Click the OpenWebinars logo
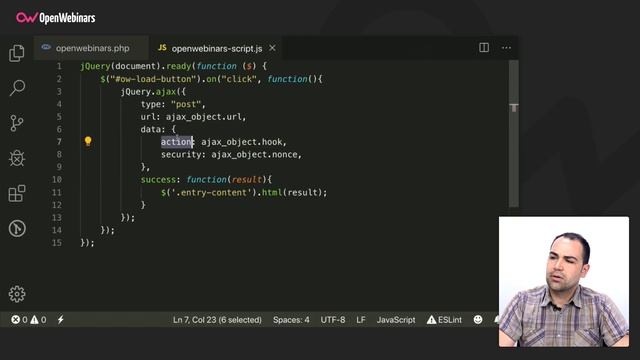The height and width of the screenshot is (360, 640). point(56,18)
